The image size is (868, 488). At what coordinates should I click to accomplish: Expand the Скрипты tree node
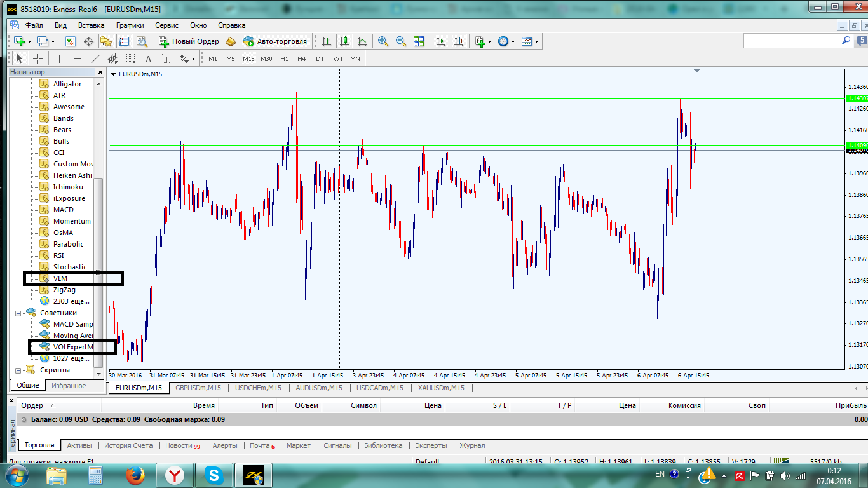tap(18, 370)
